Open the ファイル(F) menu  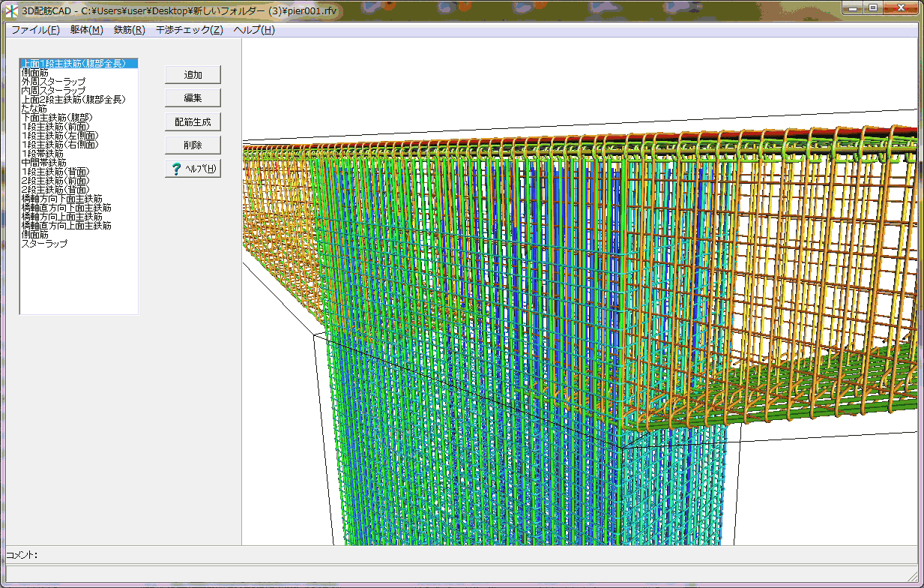(35, 30)
